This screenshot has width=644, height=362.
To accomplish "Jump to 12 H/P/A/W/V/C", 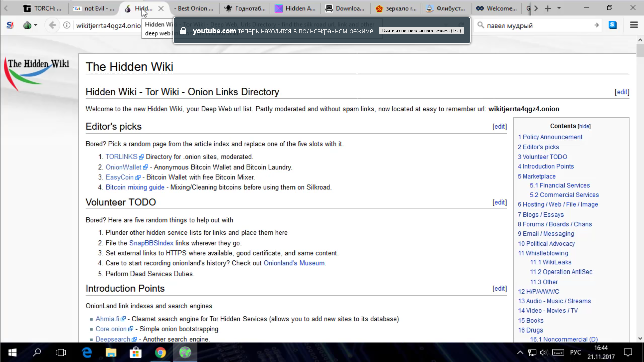I will click(x=538, y=292).
